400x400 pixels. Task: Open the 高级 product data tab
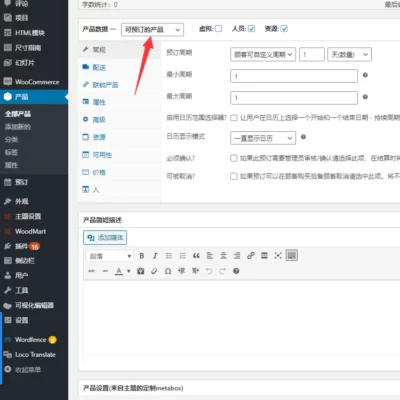coord(119,120)
